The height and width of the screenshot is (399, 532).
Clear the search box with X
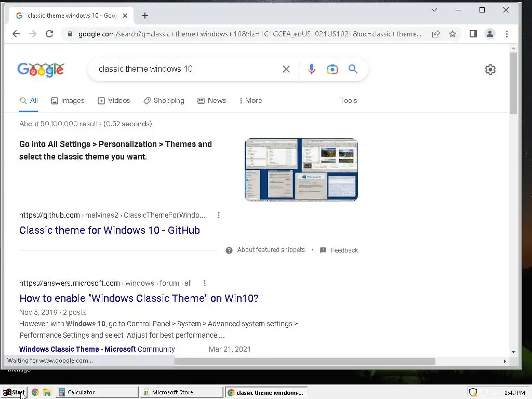point(286,69)
